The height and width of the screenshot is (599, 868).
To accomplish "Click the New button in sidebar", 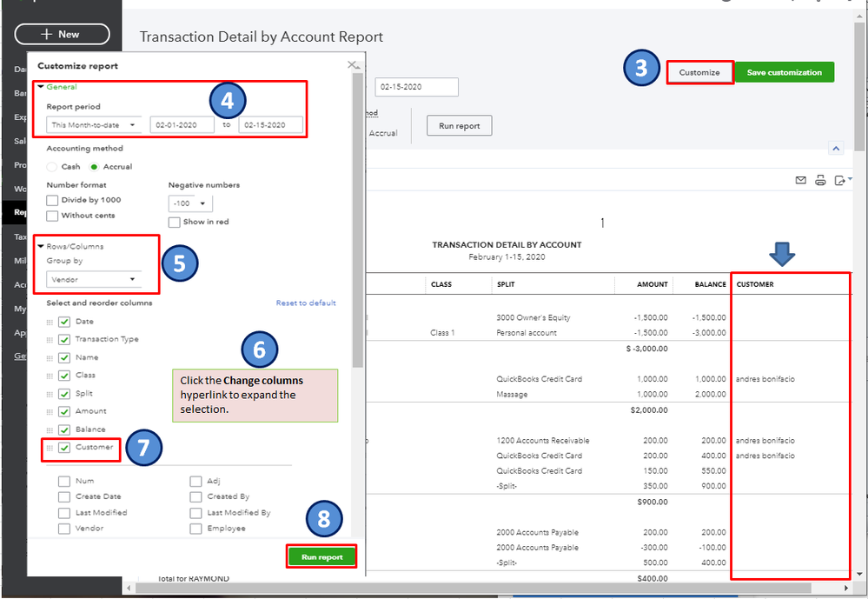I will click(x=62, y=35).
